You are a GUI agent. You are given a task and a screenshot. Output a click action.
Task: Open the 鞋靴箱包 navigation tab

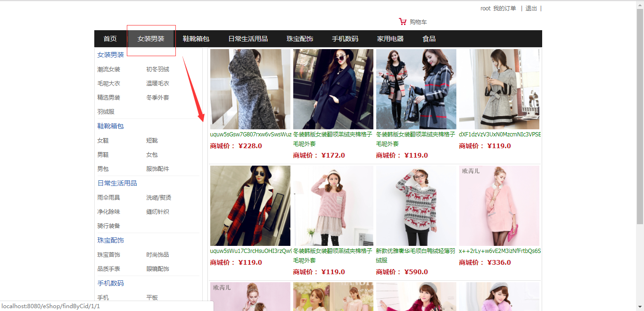click(196, 39)
